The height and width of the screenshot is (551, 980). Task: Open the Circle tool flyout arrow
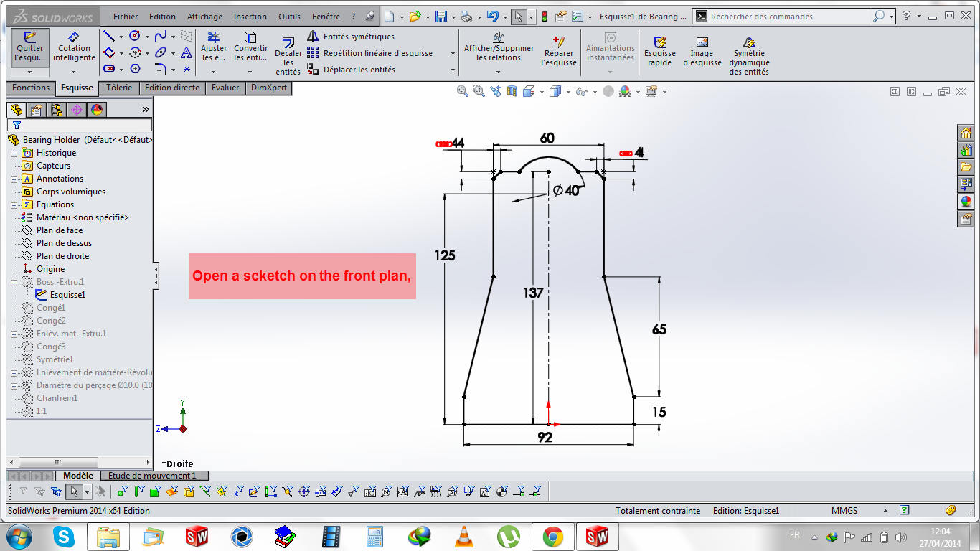(x=147, y=37)
